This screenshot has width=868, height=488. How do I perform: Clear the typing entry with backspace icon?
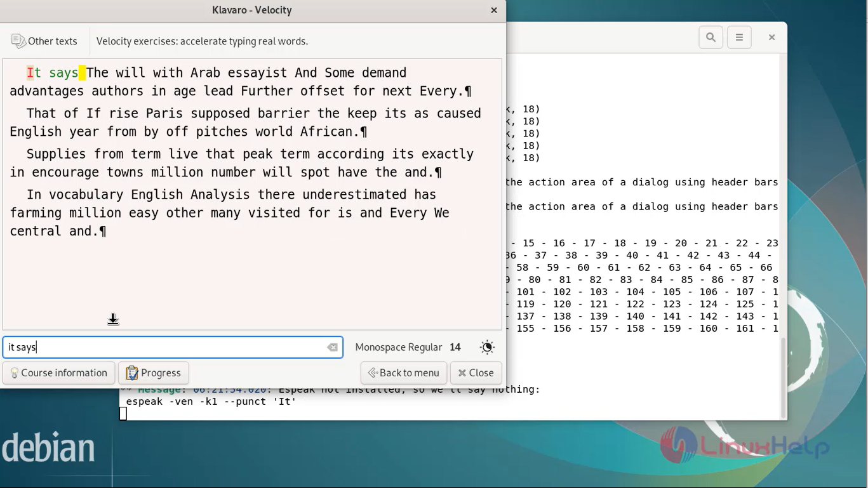332,347
